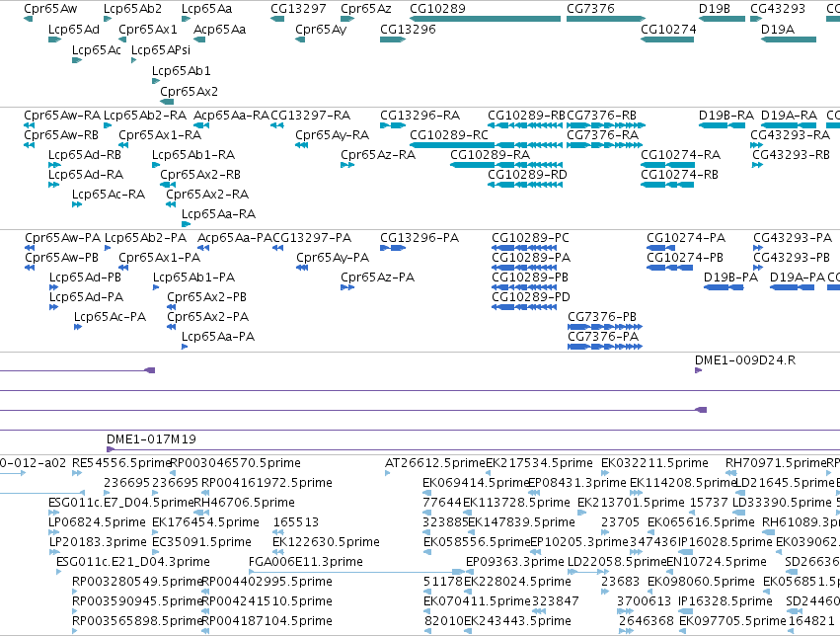The height and width of the screenshot is (636, 840).
Task: Open the CG10289-RC transcript
Action: [x=486, y=145]
